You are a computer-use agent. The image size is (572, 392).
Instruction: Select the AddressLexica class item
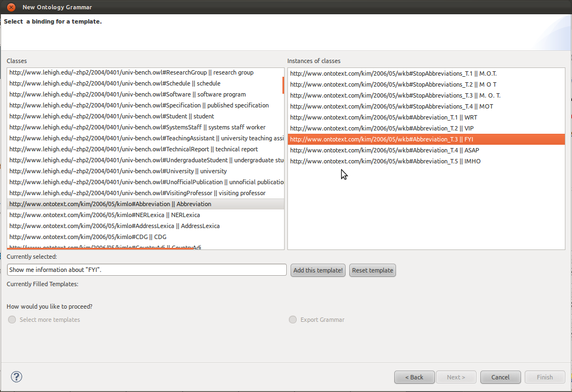tap(114, 226)
